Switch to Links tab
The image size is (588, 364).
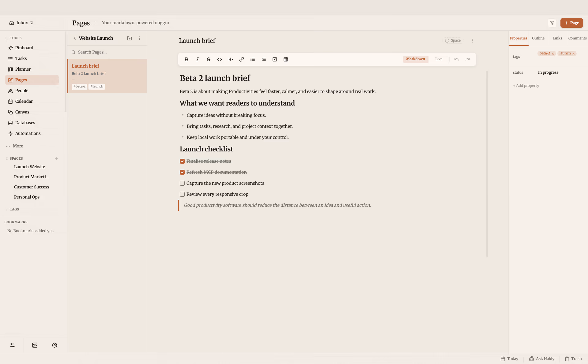click(557, 38)
